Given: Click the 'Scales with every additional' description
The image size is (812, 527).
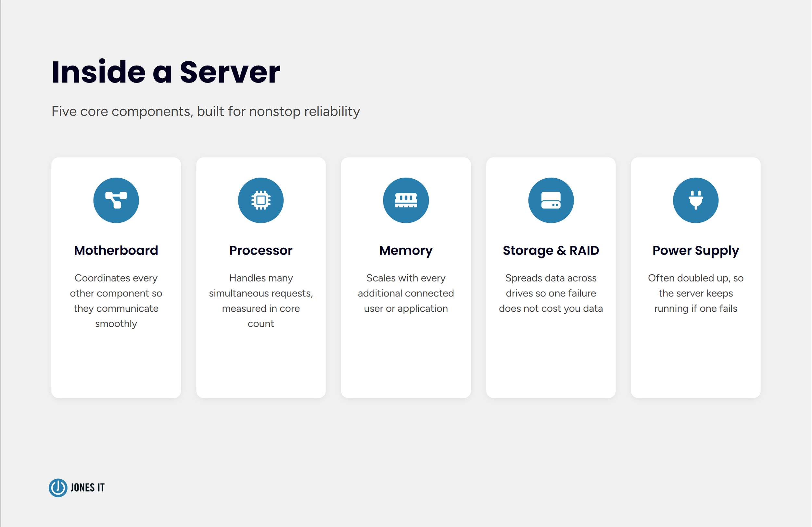Looking at the screenshot, I should [406, 293].
